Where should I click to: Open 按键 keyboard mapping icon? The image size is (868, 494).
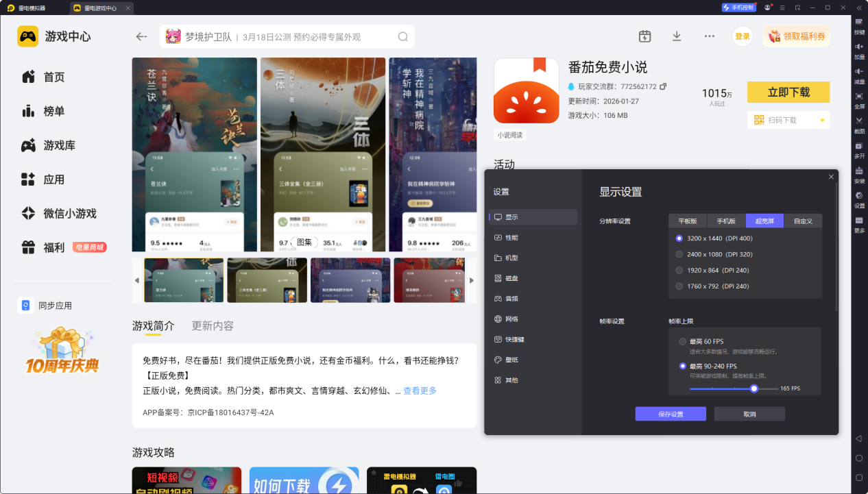(x=859, y=22)
